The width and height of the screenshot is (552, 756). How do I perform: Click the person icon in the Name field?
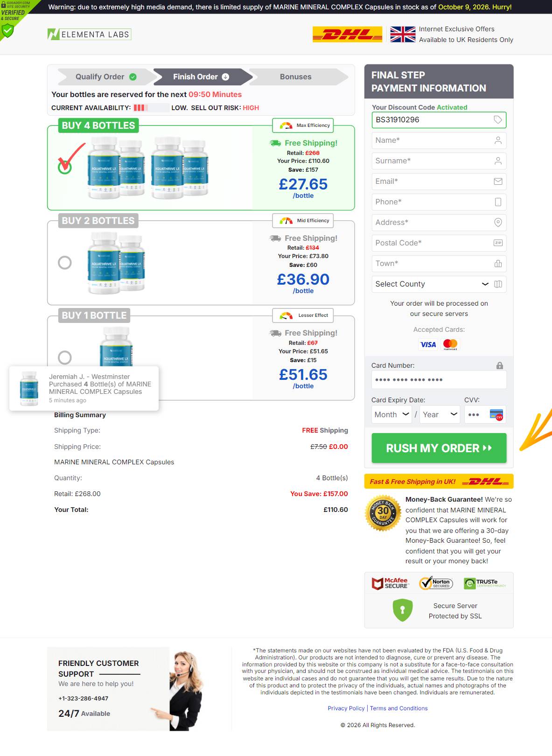point(498,140)
